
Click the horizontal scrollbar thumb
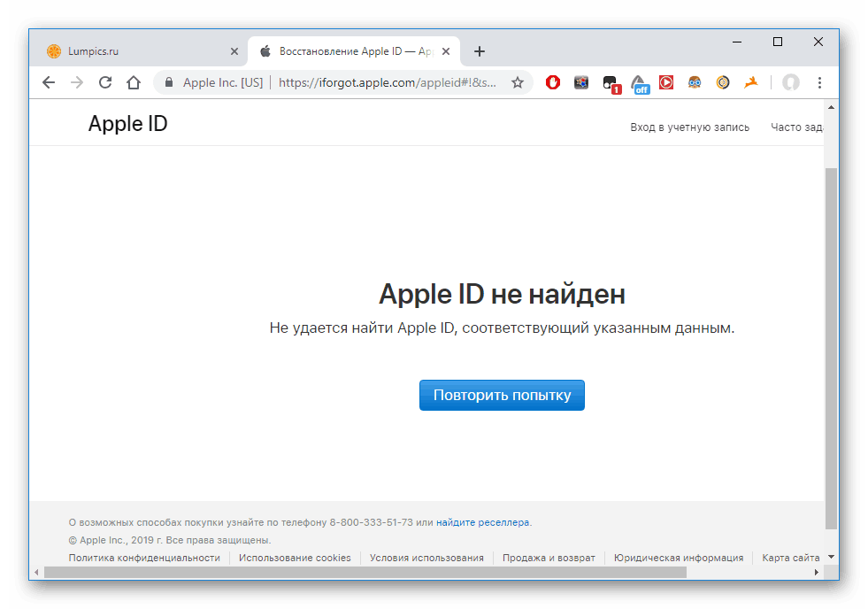click(x=365, y=573)
